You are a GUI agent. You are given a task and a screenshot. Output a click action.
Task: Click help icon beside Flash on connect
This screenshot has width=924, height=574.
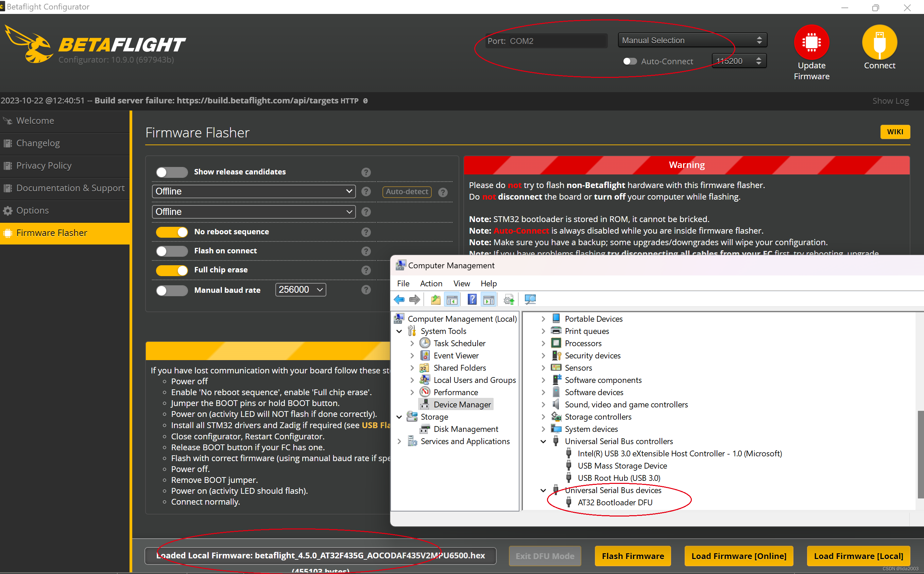click(366, 251)
